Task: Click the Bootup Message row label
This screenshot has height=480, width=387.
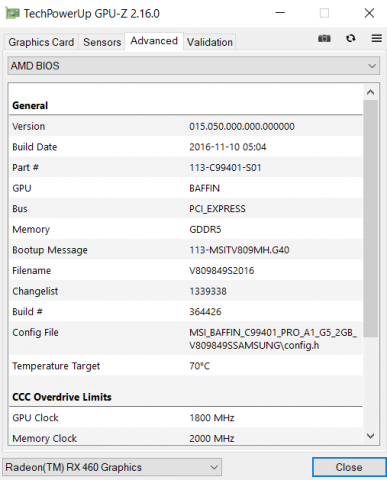Action: pyautogui.click(x=50, y=250)
